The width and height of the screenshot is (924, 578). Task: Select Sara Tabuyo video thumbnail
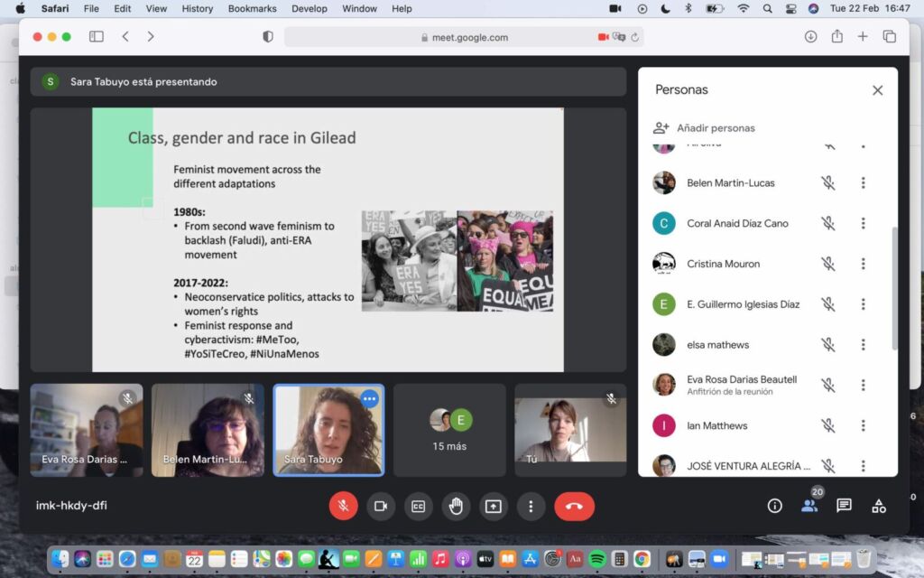(328, 430)
